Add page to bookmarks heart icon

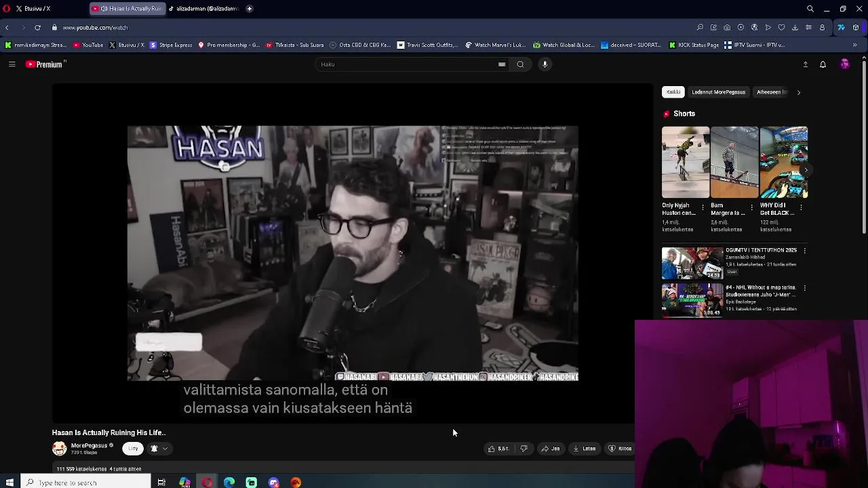coord(781,28)
